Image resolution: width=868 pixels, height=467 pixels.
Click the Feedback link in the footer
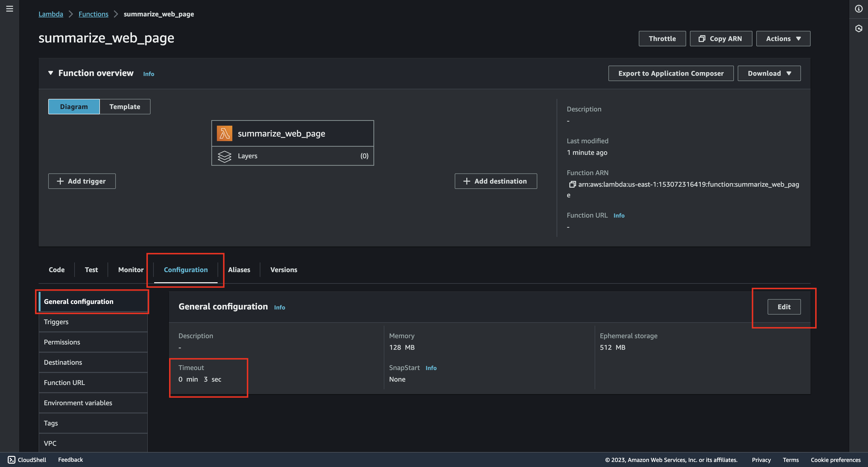[70, 459]
